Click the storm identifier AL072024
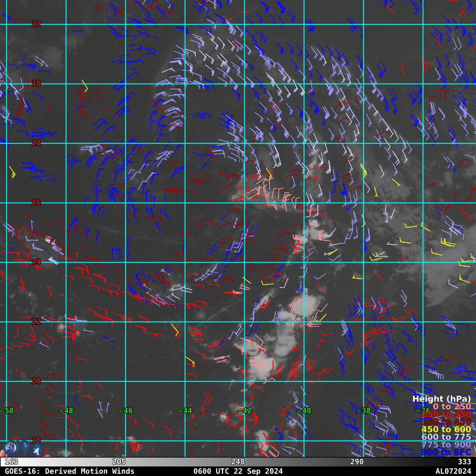 tap(453, 471)
